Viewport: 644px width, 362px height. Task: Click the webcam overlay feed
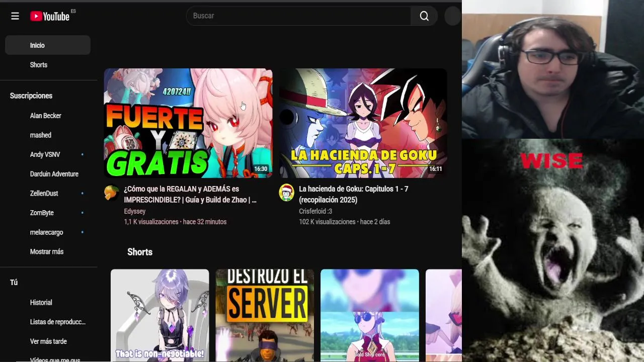pyautogui.click(x=553, y=69)
